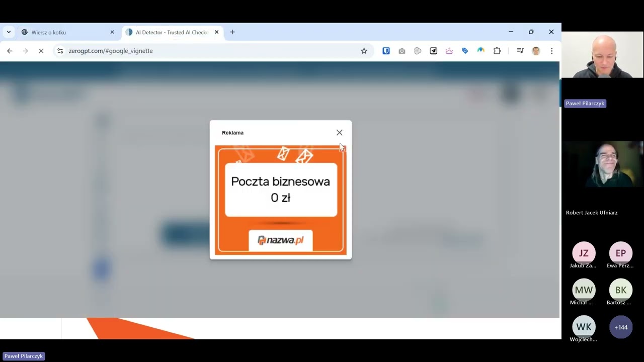Close the Reklama ad popup
The height and width of the screenshot is (362, 644).
pos(339,133)
